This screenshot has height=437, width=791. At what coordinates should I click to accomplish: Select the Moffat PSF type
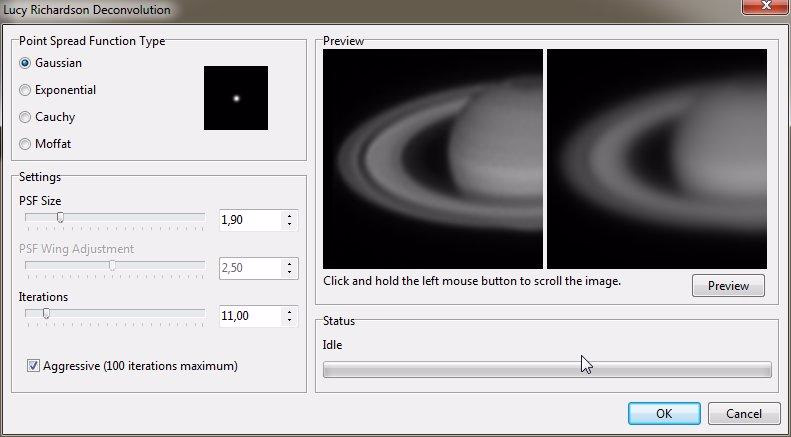click(26, 144)
